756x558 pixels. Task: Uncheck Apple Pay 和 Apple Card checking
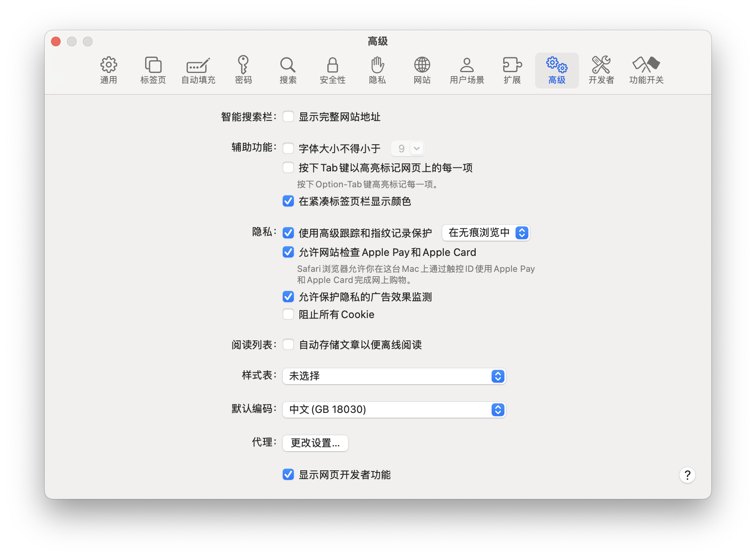coord(288,252)
